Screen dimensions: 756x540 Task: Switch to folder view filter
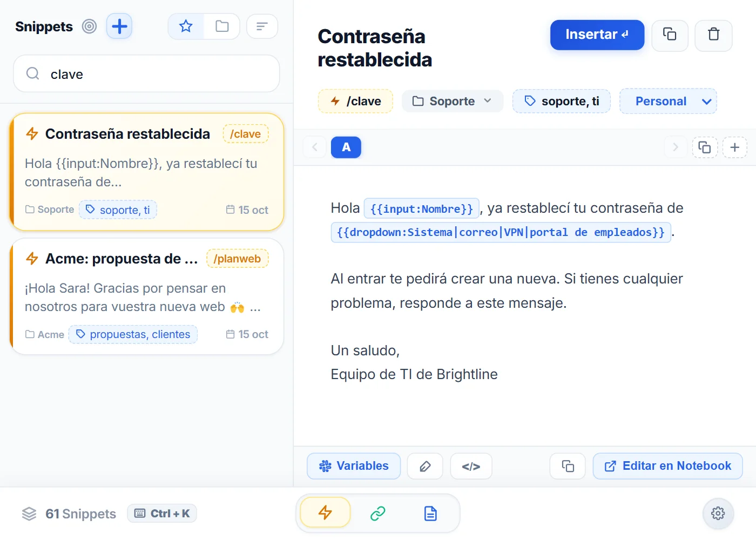(222, 26)
